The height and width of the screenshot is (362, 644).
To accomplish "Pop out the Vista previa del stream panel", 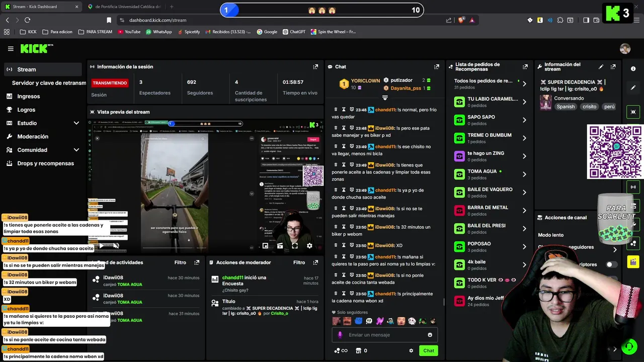I will point(315,112).
